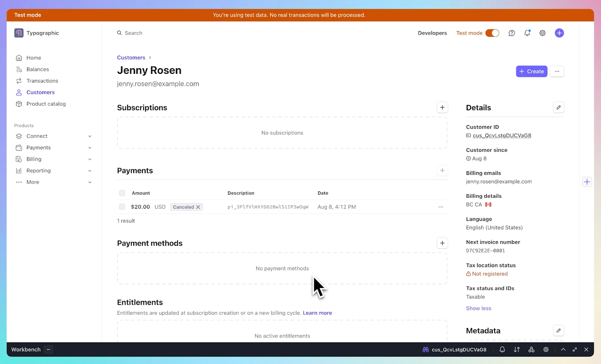
Task: Click the search magnifier icon
Action: click(119, 33)
